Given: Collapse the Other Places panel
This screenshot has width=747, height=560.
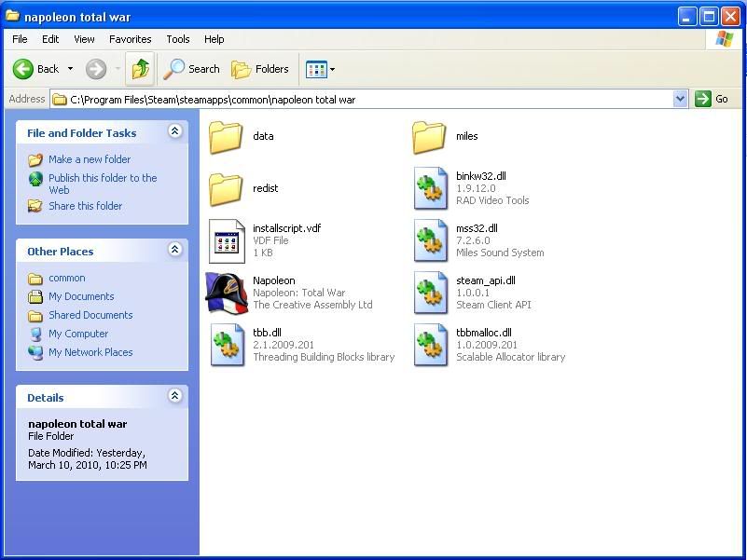Looking at the screenshot, I should (x=174, y=249).
